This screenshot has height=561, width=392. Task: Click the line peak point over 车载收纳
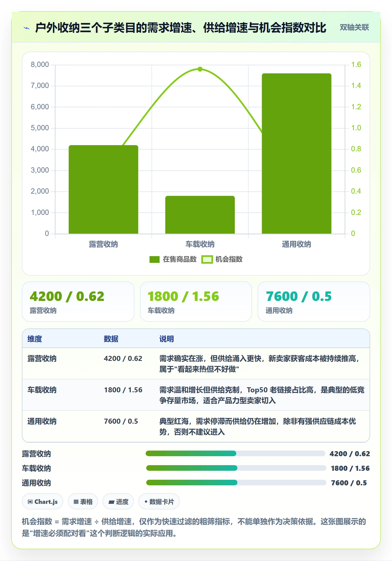(200, 69)
